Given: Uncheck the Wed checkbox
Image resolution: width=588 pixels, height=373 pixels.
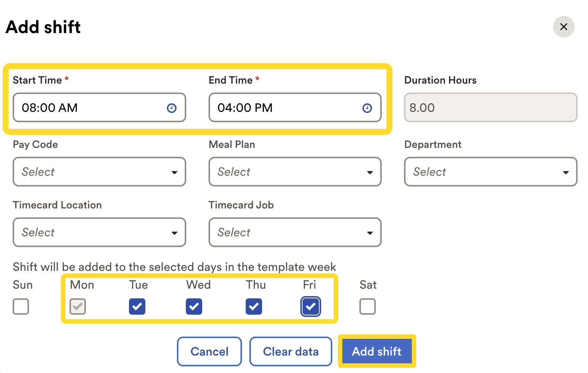Looking at the screenshot, I should click(194, 306).
